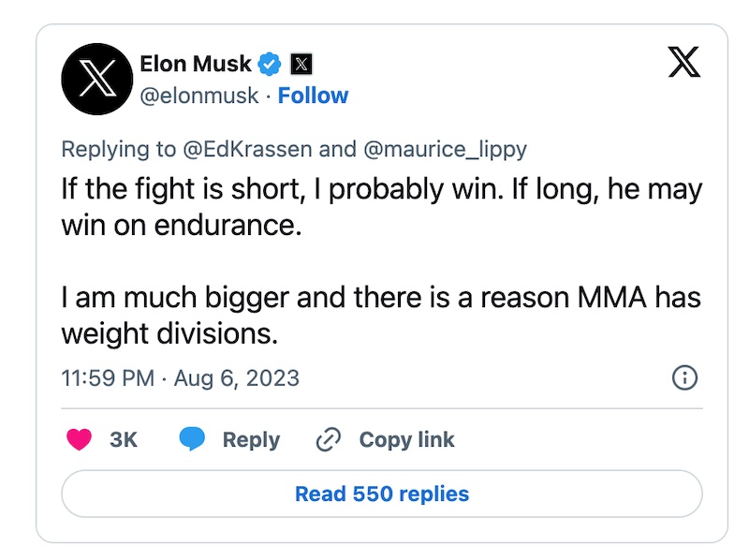Click the blue reply speech bubble icon
Image resolution: width=749 pixels, height=560 pixels.
tap(192, 440)
